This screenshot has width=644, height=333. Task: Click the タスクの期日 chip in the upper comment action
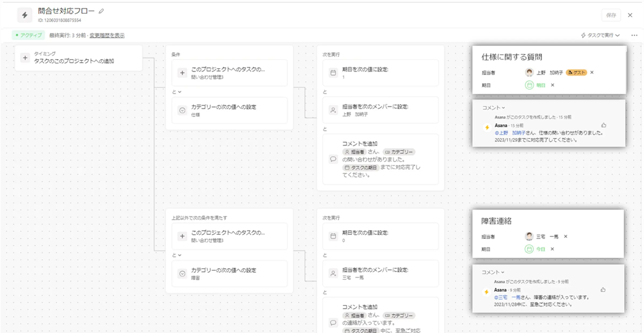coord(361,168)
